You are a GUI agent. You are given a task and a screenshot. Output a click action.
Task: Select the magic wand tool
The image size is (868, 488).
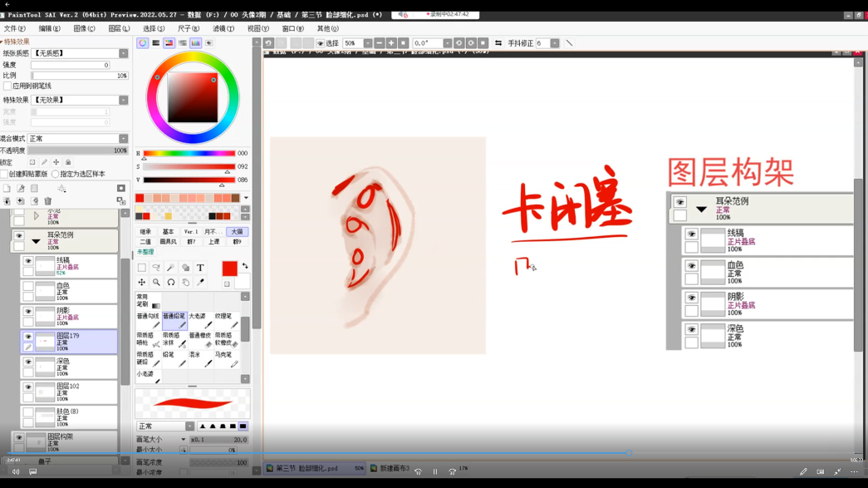point(170,268)
